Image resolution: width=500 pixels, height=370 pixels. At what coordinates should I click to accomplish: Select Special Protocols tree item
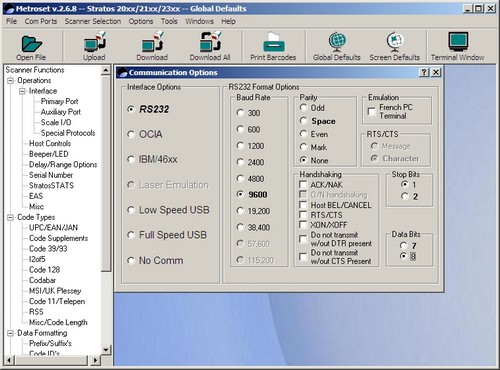tap(68, 133)
